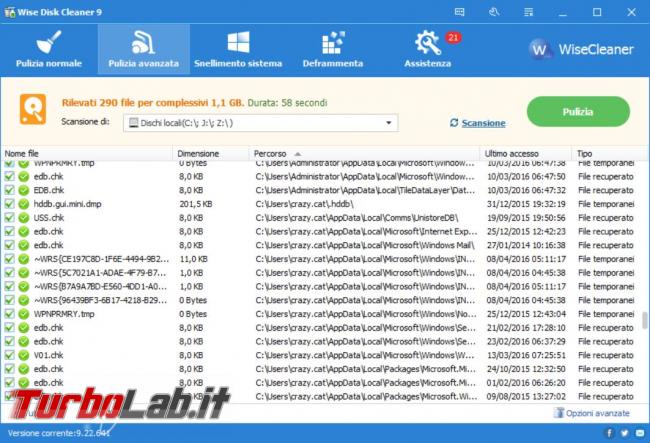Click the red 21 notification badge
Viewport: 650px width, 443px height.
(x=453, y=38)
